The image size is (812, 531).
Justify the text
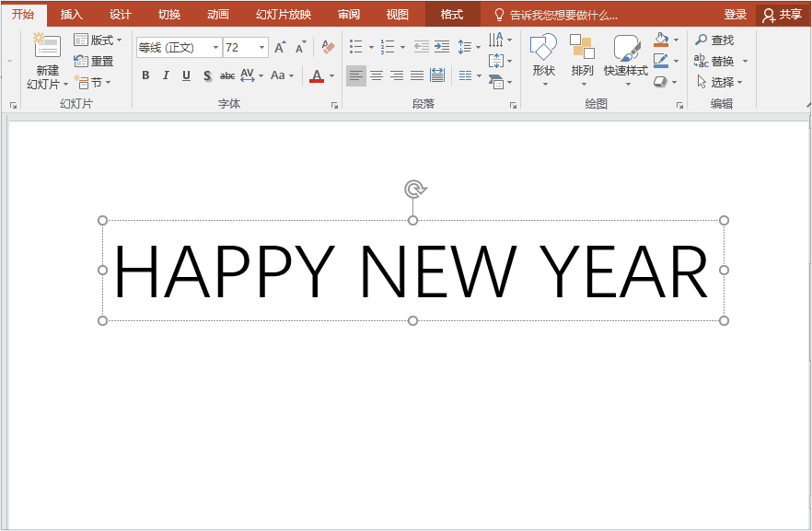[x=417, y=75]
